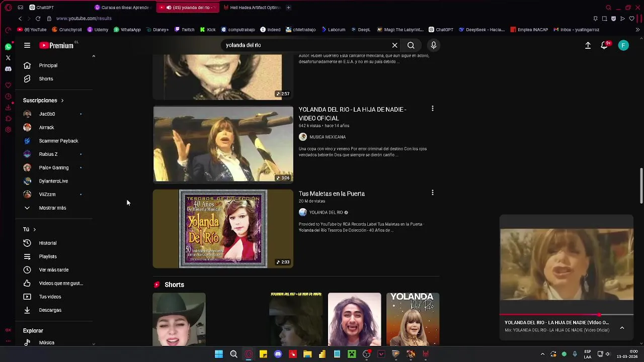
Task: Open the Create upload icon
Action: pos(588,45)
